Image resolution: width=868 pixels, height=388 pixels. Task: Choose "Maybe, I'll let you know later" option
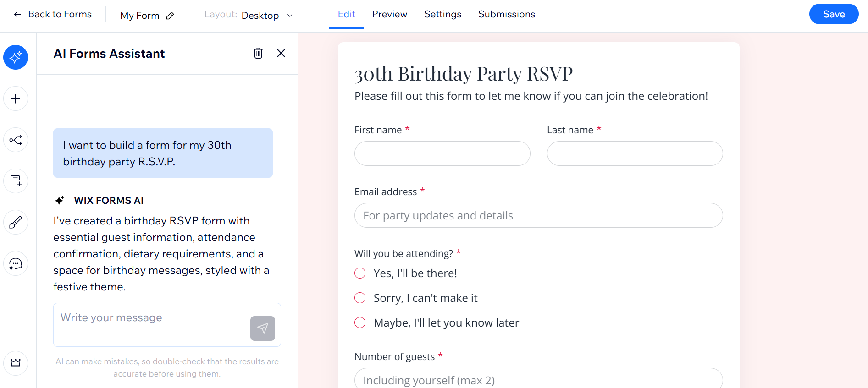[x=360, y=323]
